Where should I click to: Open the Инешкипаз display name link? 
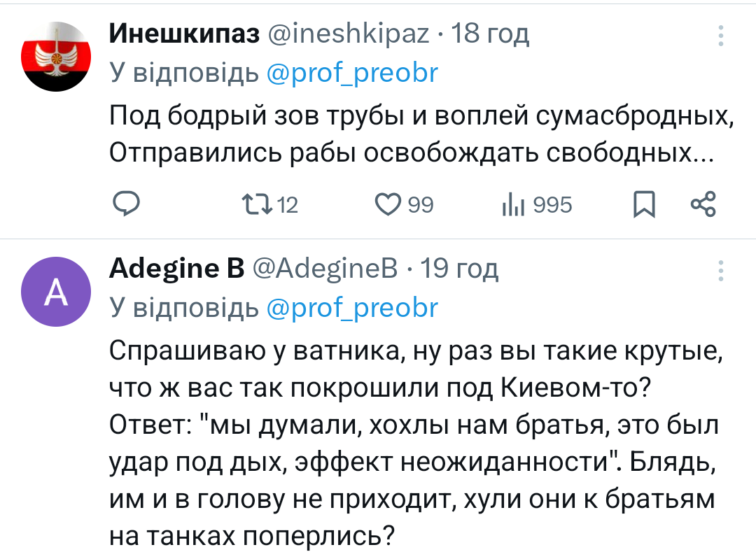185,33
